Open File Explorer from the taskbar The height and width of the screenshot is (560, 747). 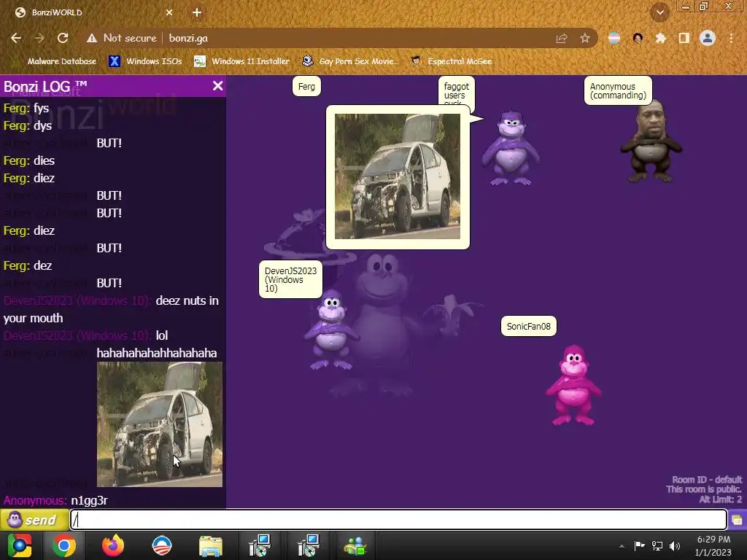(x=211, y=545)
